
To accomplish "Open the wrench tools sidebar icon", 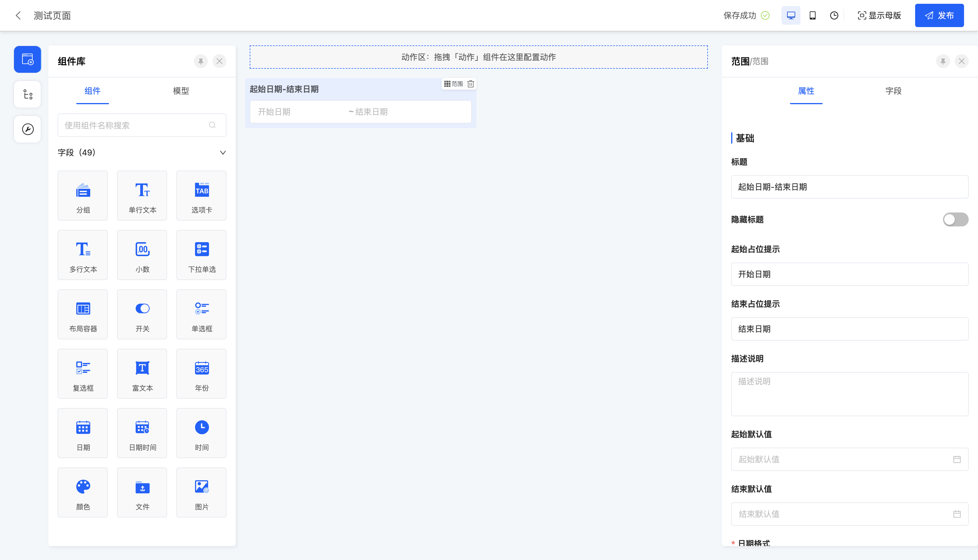I will (x=28, y=129).
